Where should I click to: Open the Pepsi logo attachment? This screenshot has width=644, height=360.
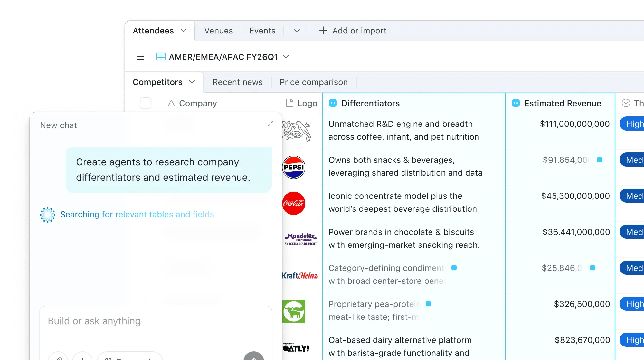tap(294, 167)
